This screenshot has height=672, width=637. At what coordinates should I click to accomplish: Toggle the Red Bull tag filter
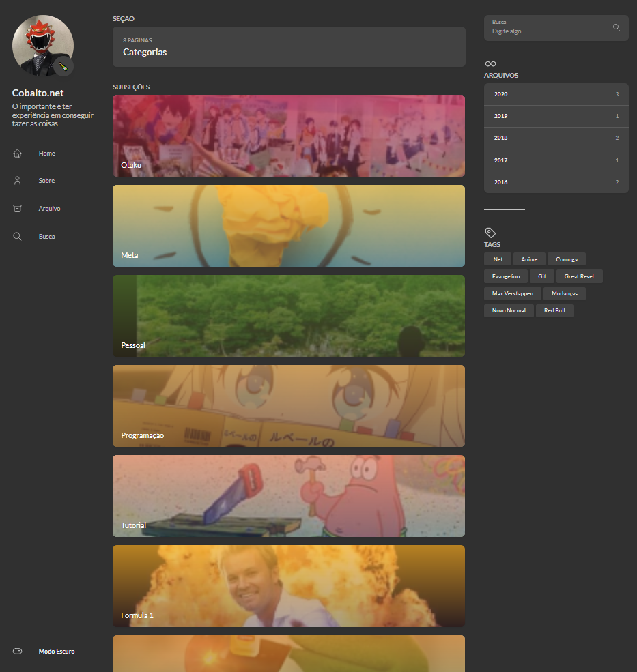(554, 310)
